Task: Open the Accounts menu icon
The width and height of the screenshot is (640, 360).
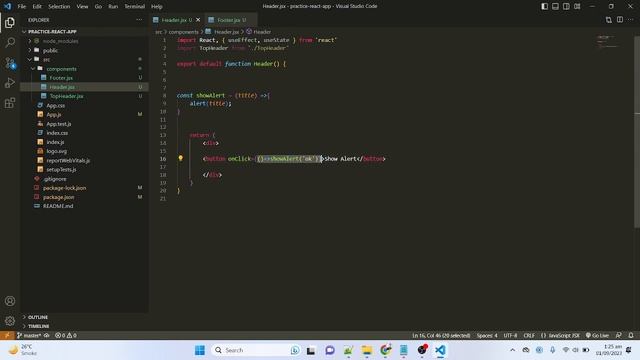Action: pyautogui.click(x=10, y=301)
